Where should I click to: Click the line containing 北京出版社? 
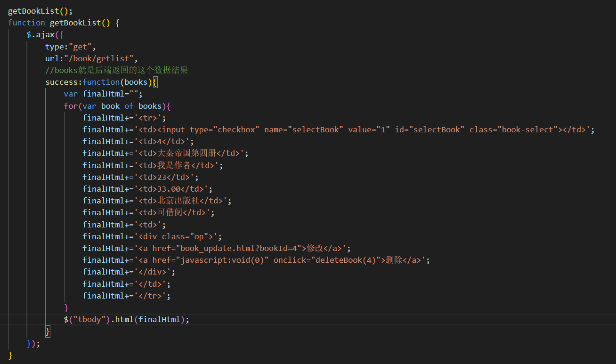(x=157, y=201)
